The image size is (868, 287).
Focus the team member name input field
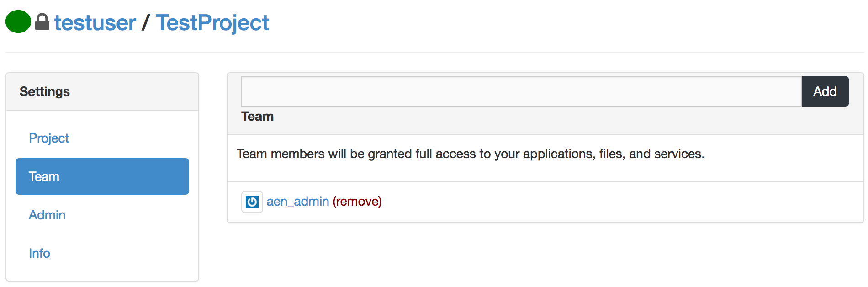(x=522, y=91)
